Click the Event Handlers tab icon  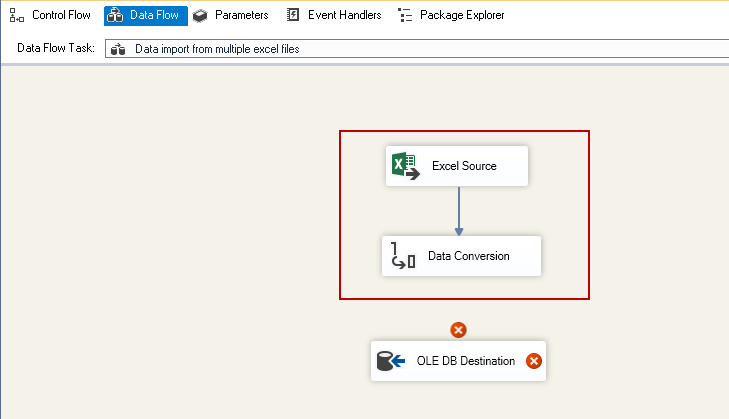click(293, 16)
